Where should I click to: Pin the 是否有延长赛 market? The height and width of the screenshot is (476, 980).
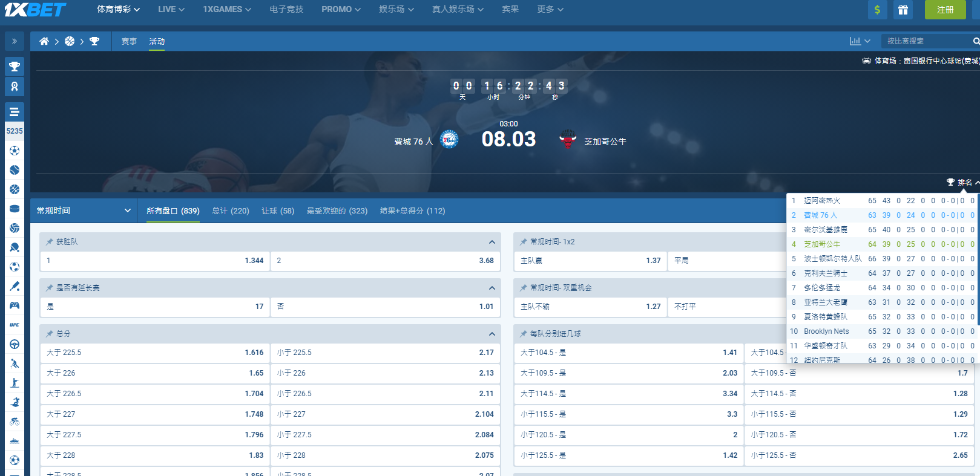coord(50,288)
